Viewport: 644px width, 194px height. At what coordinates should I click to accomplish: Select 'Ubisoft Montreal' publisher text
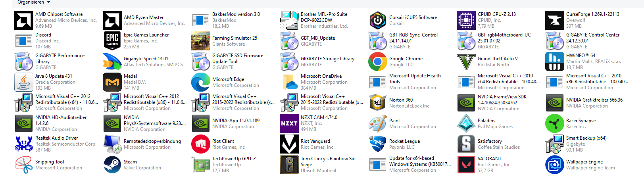tap(318, 171)
